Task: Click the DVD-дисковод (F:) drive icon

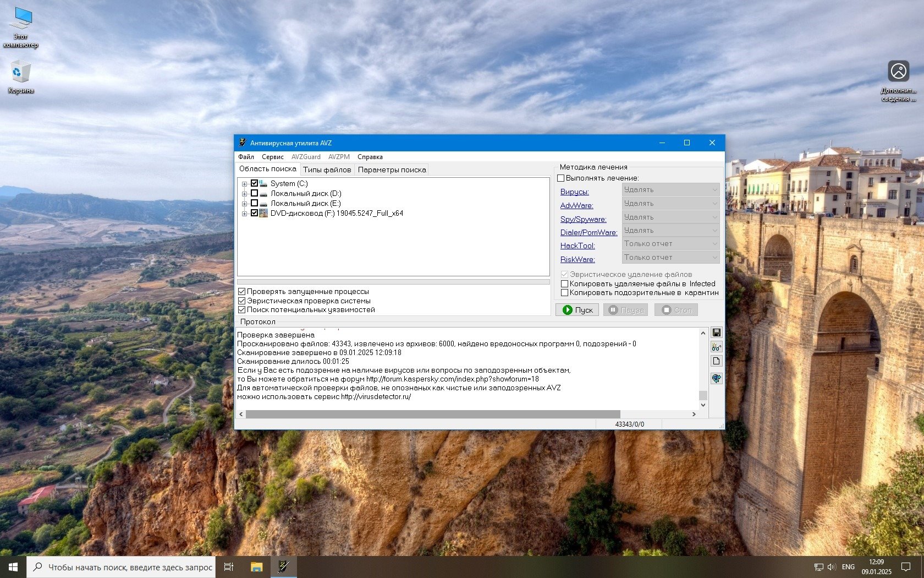Action: pos(263,213)
